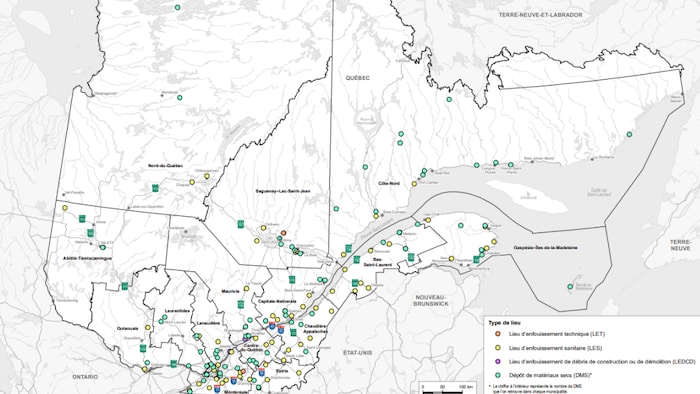Image resolution: width=700 pixels, height=394 pixels.
Task: Click the yellow LES legend circle
Action: [498, 348]
